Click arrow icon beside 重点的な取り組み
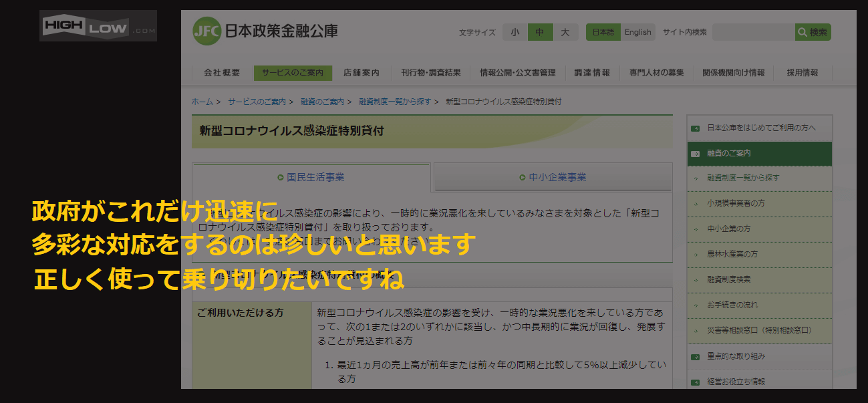 [696, 357]
